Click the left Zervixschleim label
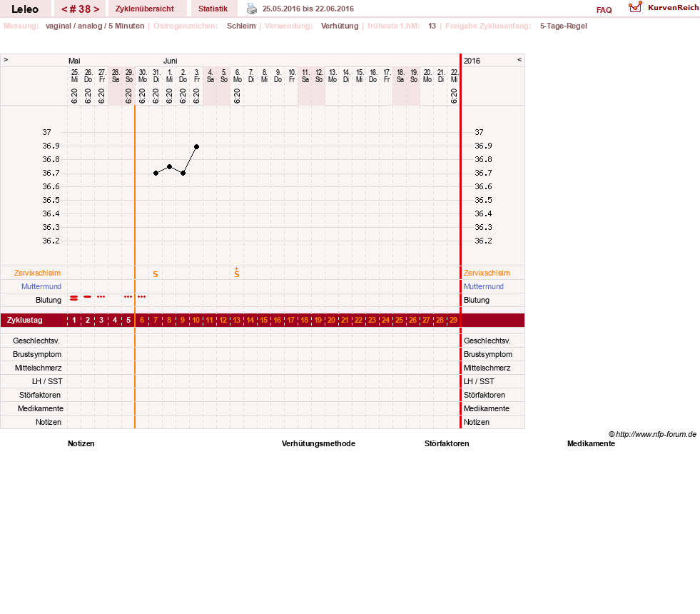Viewport: 700px width, 614px height. click(x=38, y=273)
